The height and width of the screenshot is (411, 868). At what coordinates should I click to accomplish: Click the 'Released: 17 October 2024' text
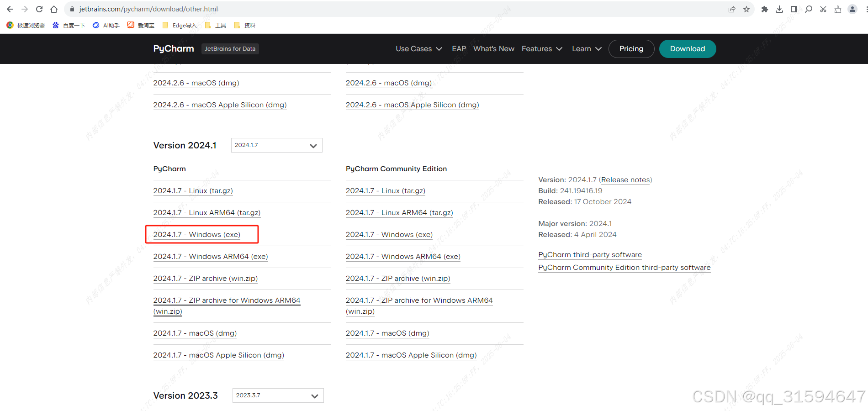[x=585, y=202]
